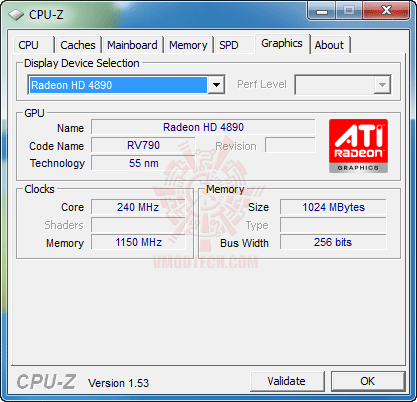This screenshot has height=402, width=417.
Task: Open the CPU tab
Action: point(33,45)
